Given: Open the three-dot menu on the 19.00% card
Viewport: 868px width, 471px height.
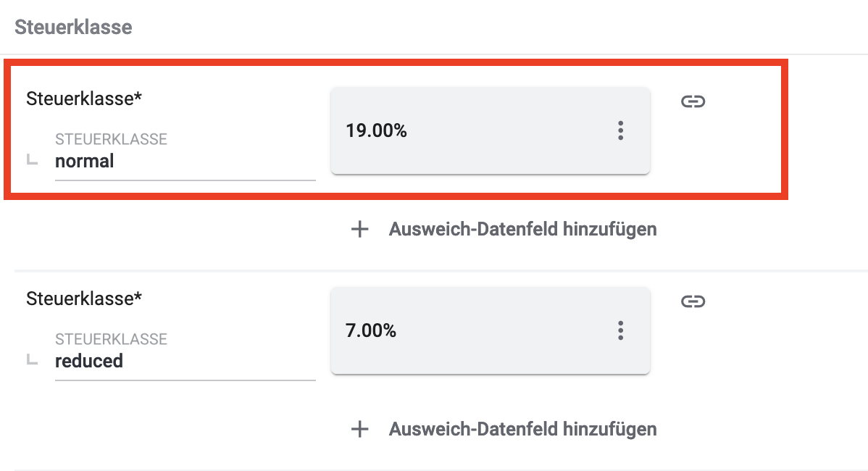Looking at the screenshot, I should (x=620, y=131).
